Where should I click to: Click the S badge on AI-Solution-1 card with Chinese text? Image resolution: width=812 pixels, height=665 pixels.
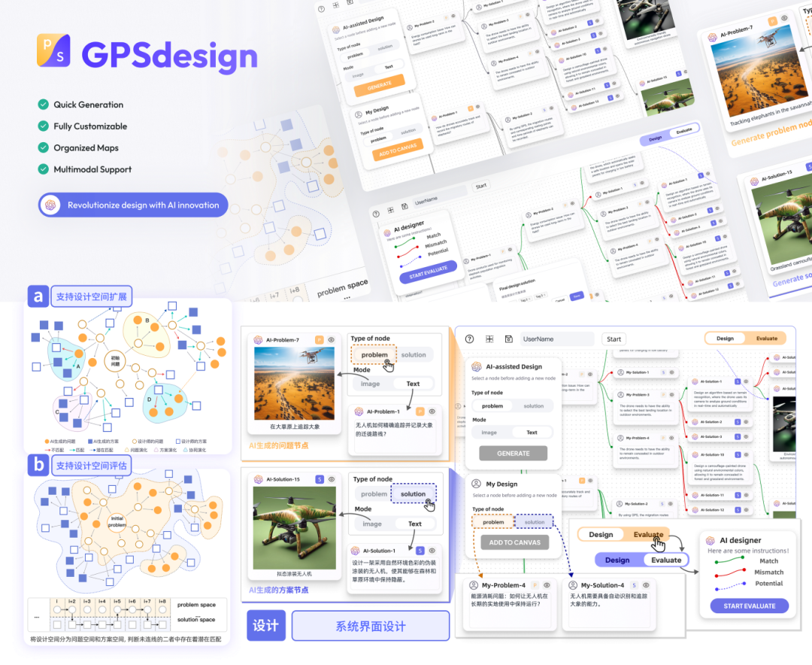point(420,551)
